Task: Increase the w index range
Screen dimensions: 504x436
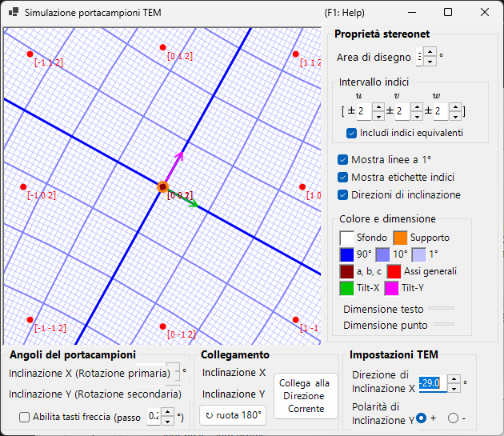Action: click(x=455, y=107)
